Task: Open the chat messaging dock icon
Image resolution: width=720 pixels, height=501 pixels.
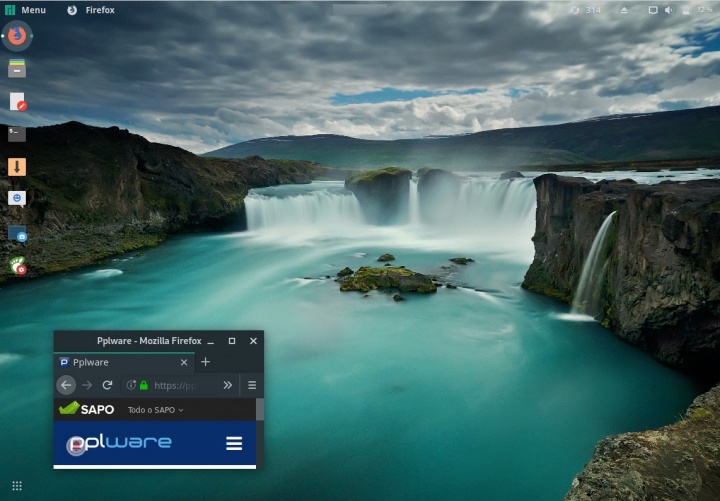Action: point(17,198)
